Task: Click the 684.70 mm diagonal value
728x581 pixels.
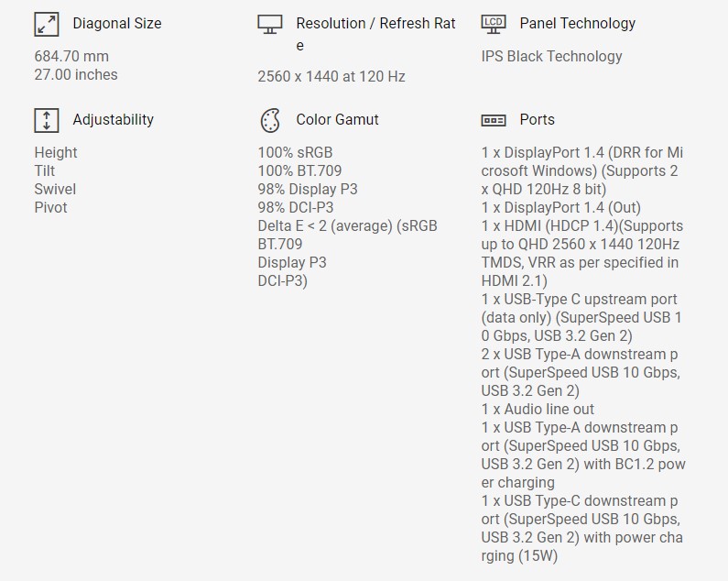Action: (71, 57)
